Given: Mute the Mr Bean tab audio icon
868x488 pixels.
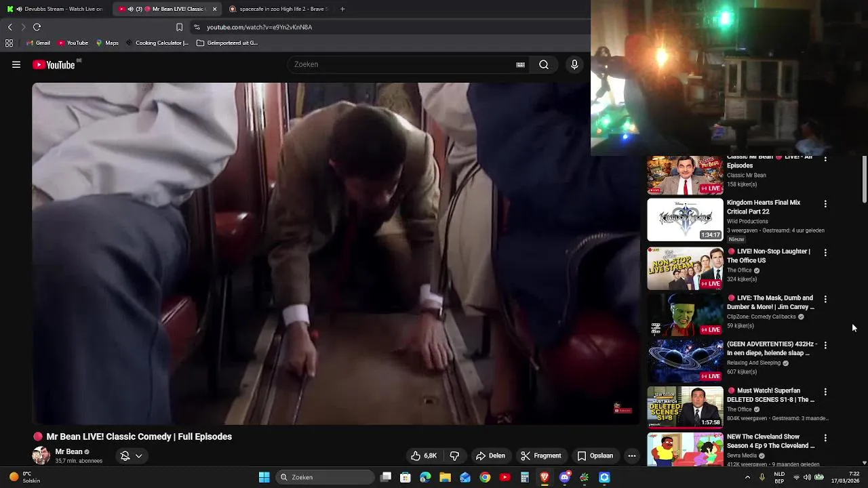Looking at the screenshot, I should (x=130, y=9).
